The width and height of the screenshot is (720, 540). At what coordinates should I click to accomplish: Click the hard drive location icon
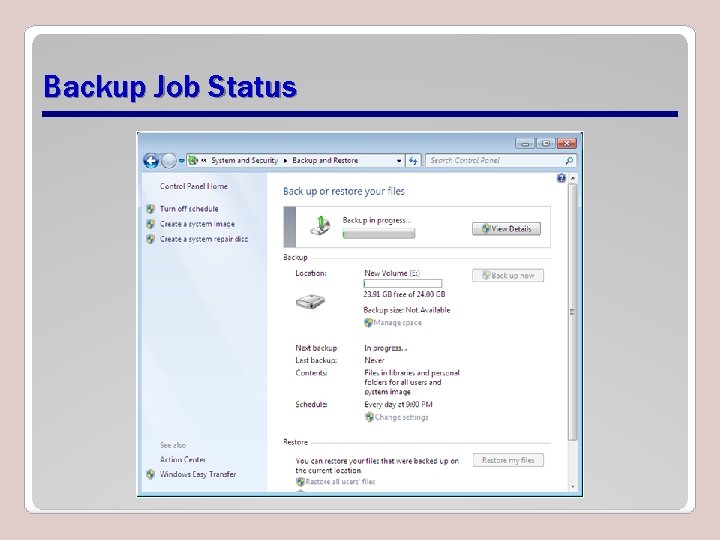pos(310,302)
